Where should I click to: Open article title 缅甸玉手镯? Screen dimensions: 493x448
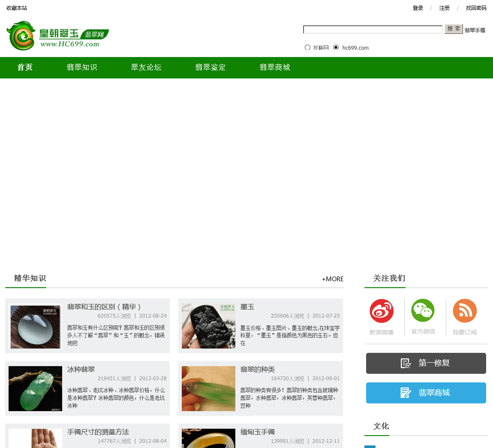(258, 432)
